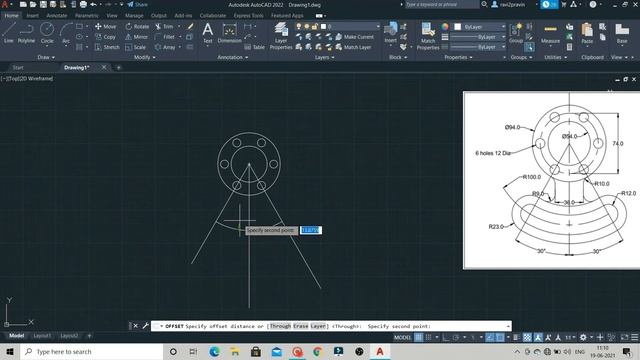Click the Trim tool
640x360 pixels.
point(164,27)
